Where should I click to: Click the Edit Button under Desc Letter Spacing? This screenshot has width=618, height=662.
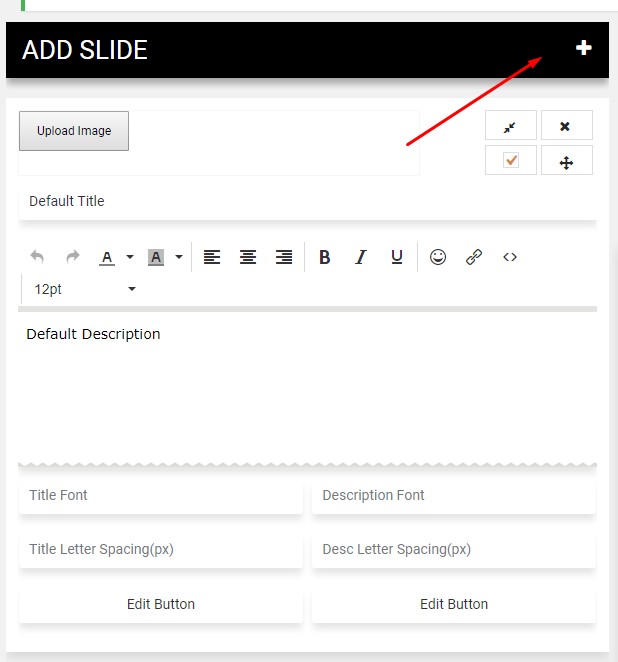454,604
